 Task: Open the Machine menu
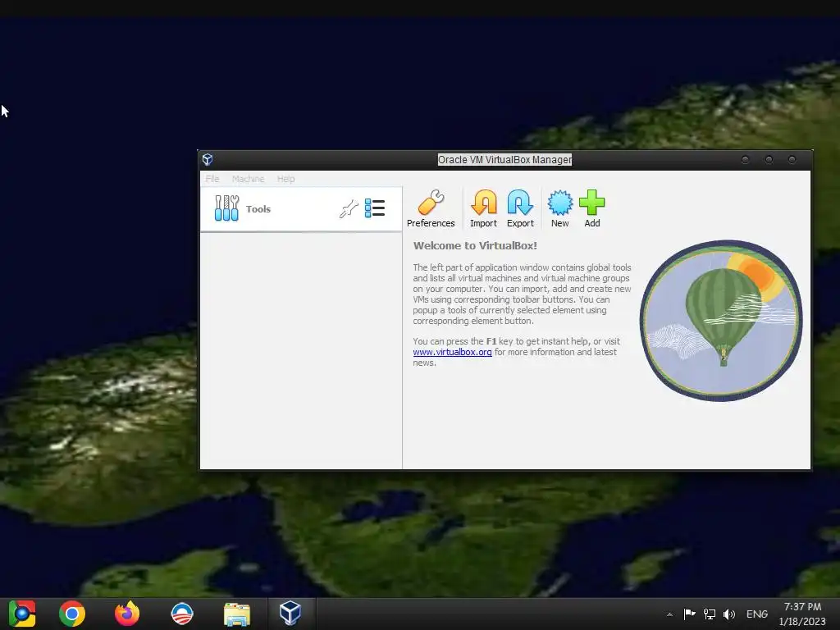[248, 179]
